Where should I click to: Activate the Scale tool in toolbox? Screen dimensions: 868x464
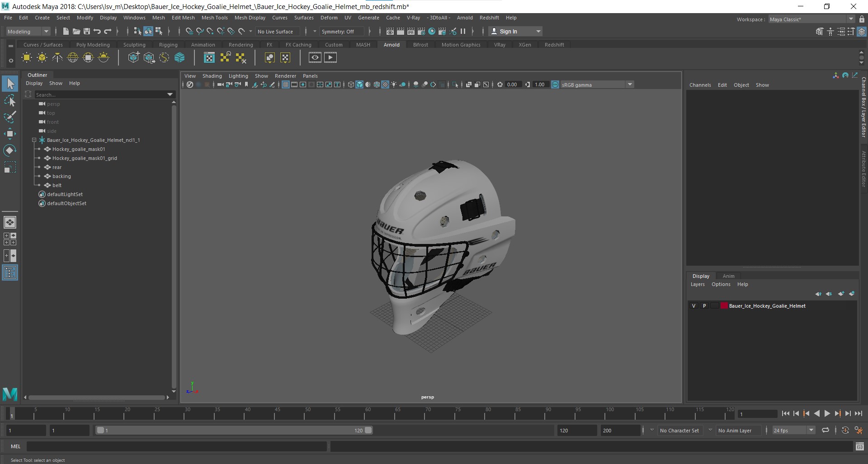pos(10,167)
